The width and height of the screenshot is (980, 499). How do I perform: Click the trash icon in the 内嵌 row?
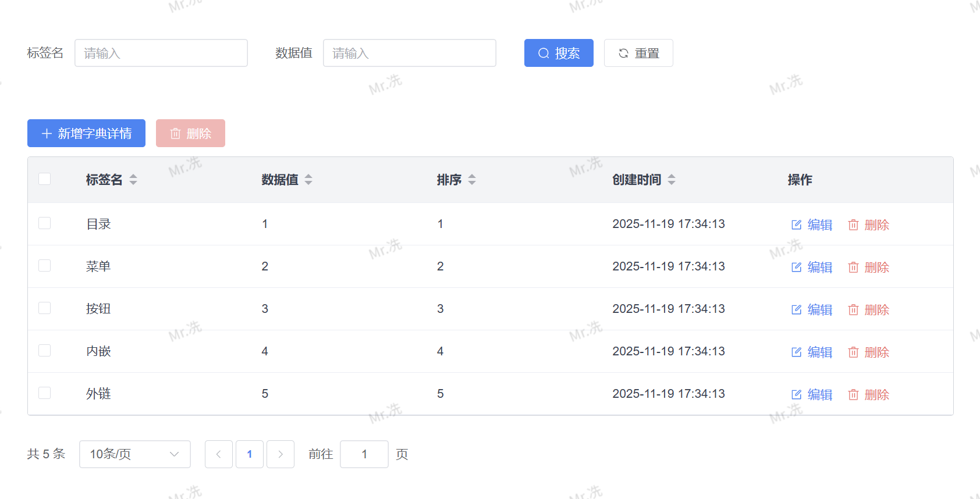[x=853, y=352]
